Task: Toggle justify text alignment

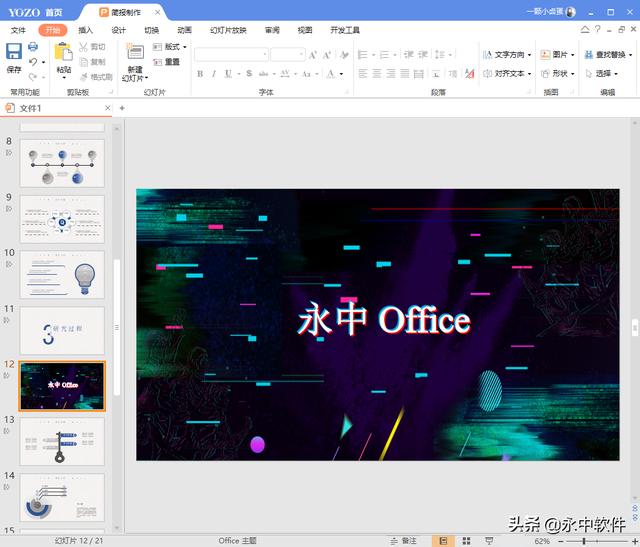Action: pyautogui.click(x=405, y=74)
